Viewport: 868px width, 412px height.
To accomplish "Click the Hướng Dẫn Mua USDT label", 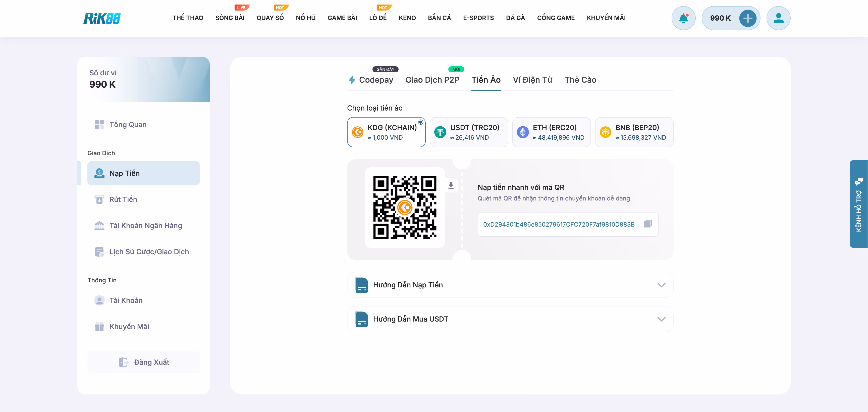I will click(410, 319).
